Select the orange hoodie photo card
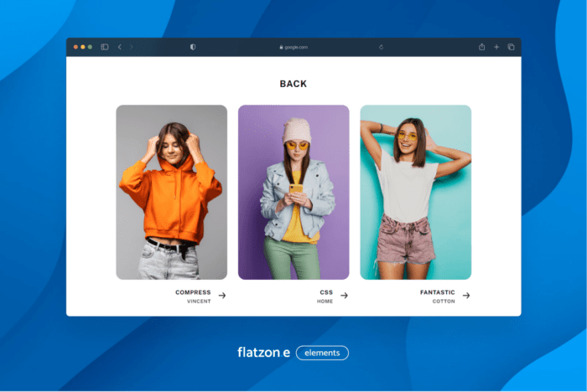This screenshot has height=392, width=587. click(171, 192)
